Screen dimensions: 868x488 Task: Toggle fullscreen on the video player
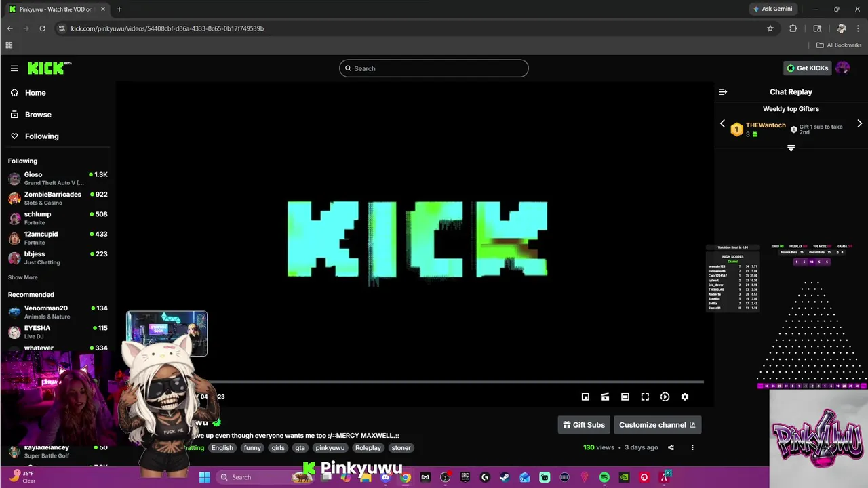[645, 397]
